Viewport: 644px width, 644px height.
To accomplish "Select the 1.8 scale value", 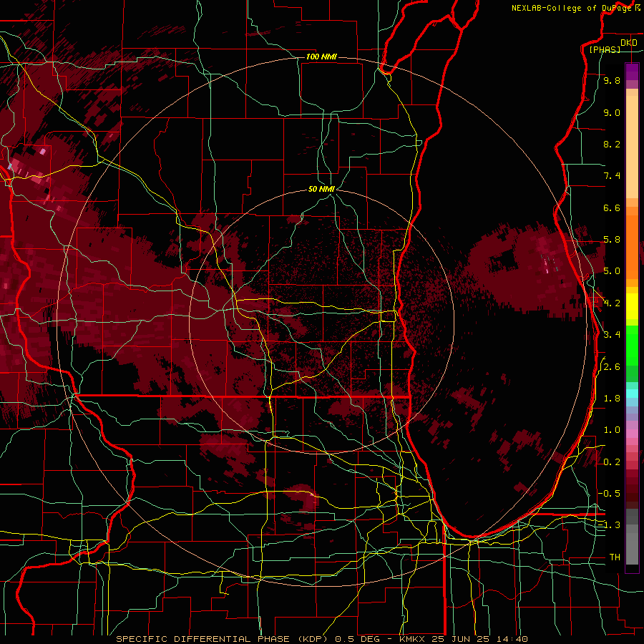I will tap(612, 399).
